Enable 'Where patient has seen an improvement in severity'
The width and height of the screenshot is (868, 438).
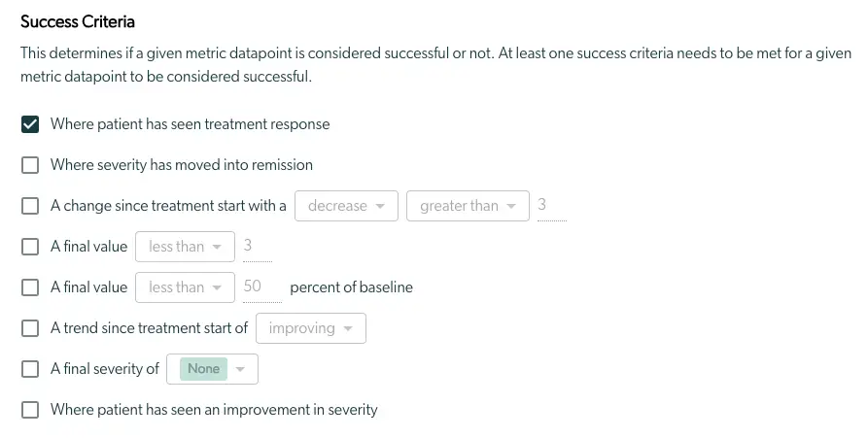(30, 410)
